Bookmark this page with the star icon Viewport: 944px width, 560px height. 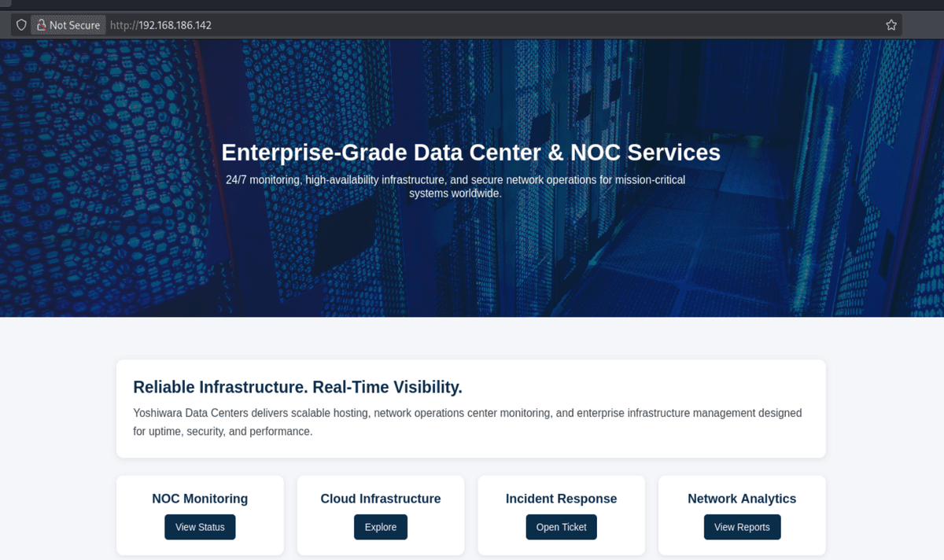(891, 25)
